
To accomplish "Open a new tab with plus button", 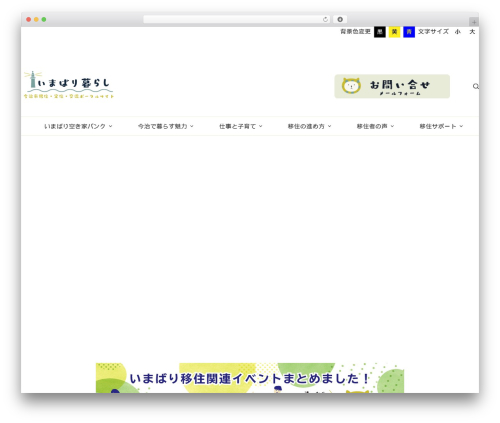I will pos(474,22).
